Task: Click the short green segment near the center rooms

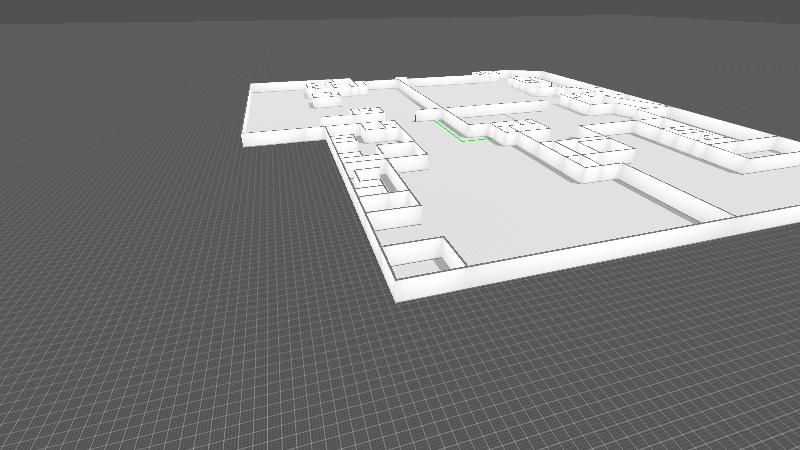Action: tap(511, 118)
